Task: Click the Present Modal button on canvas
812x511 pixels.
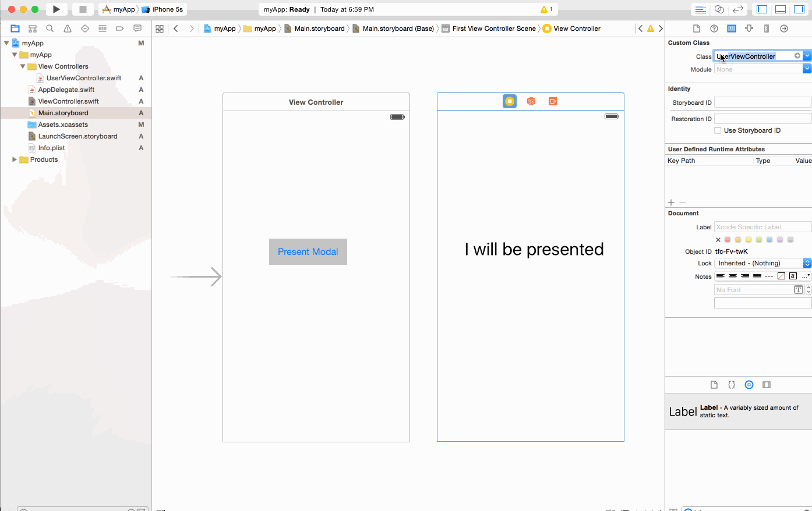Action: coord(308,251)
